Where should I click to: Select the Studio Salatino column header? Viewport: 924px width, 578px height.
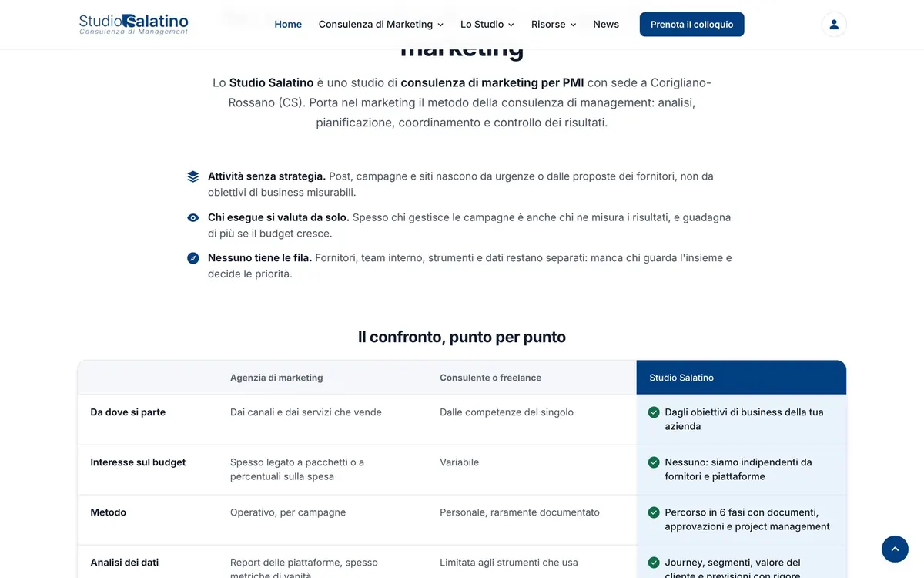pos(742,378)
